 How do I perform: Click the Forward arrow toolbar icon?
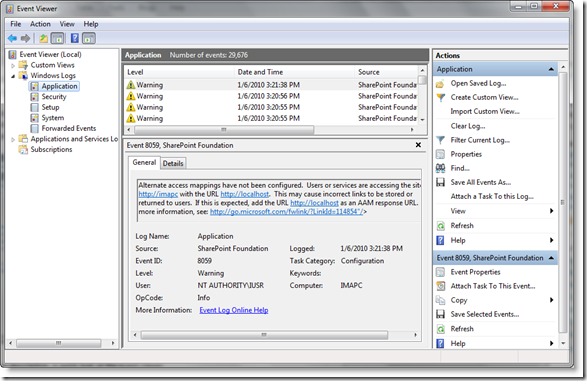coord(25,38)
